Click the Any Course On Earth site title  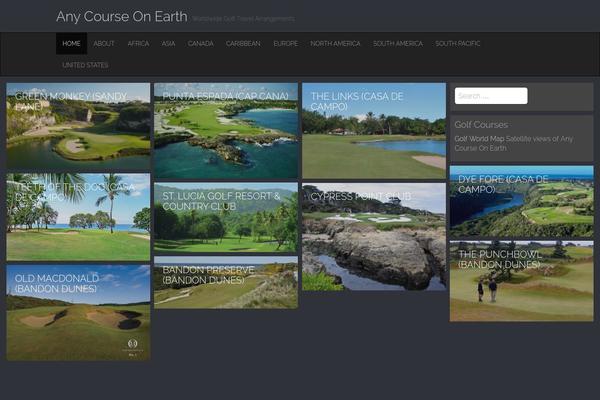[x=122, y=16]
